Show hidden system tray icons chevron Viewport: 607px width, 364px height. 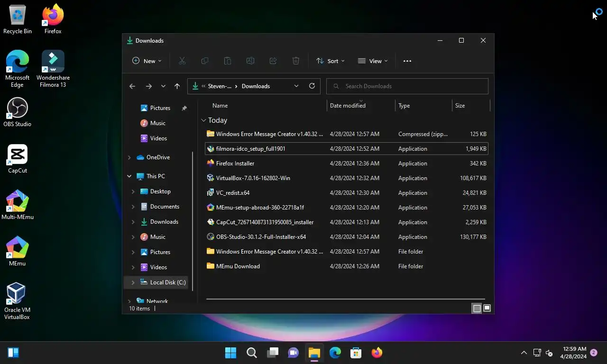pos(524,353)
